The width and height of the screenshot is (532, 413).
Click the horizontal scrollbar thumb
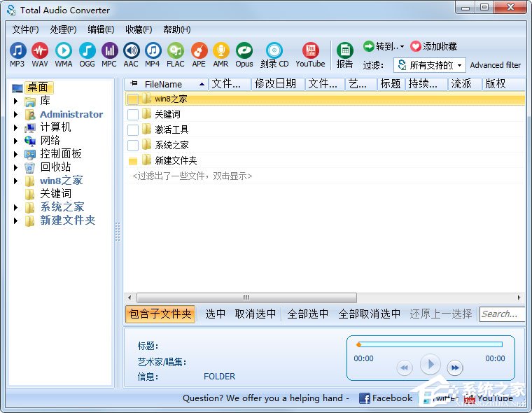(246, 297)
